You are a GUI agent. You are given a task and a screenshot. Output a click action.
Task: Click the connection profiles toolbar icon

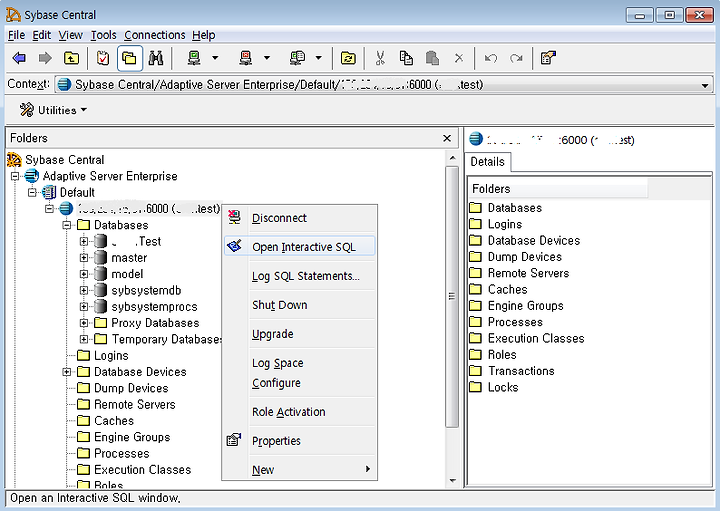click(x=298, y=58)
